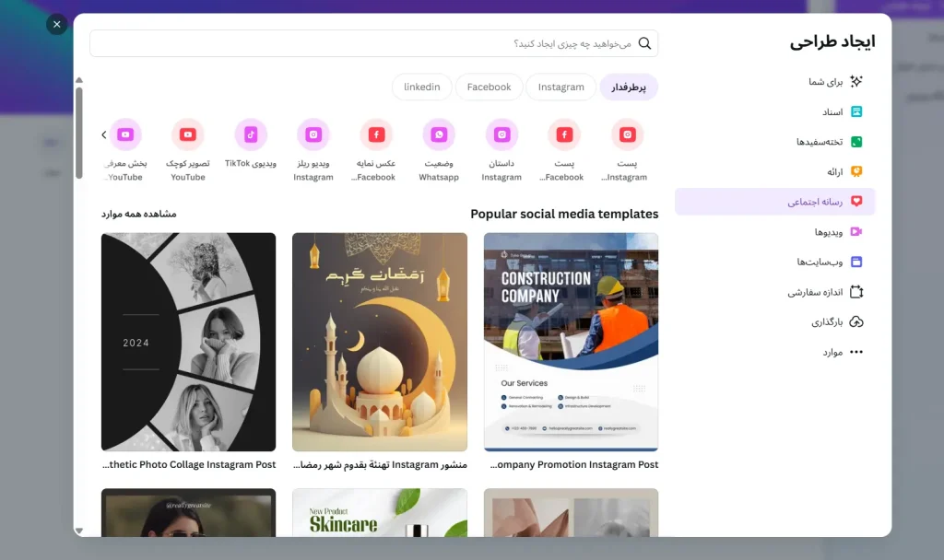Click the Websites (وب‌سایت‌ها) sidebar icon
Image resolution: width=944 pixels, height=560 pixels.
tap(856, 262)
